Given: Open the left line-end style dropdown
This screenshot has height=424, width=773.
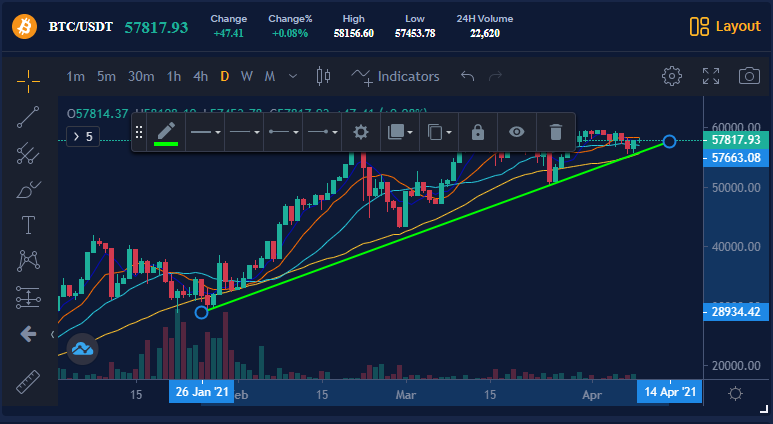Looking at the screenshot, I should tap(283, 132).
